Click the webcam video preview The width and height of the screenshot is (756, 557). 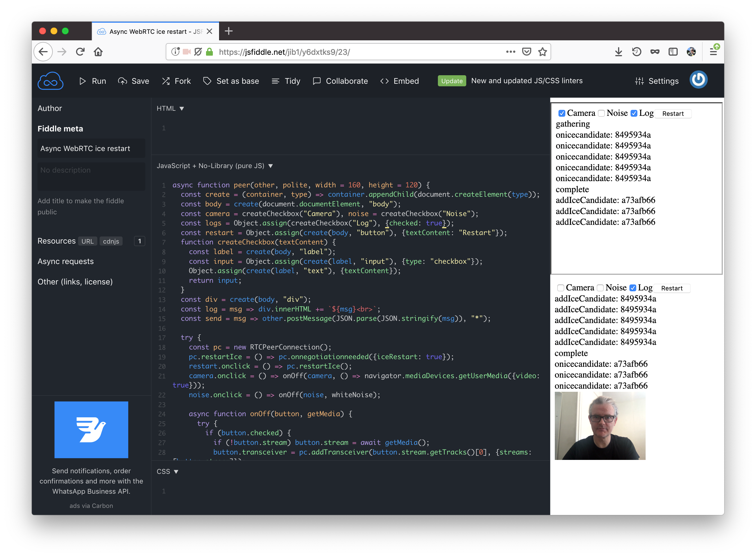click(x=600, y=426)
